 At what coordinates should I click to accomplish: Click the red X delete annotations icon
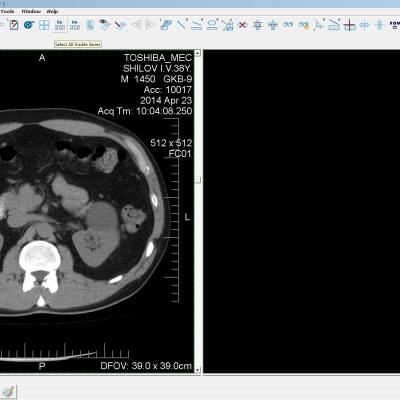(x=243, y=25)
